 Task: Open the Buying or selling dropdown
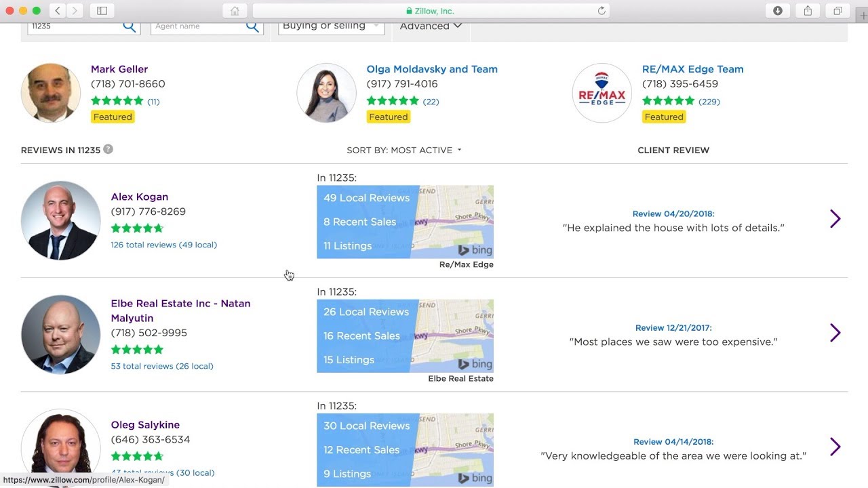[x=332, y=26]
